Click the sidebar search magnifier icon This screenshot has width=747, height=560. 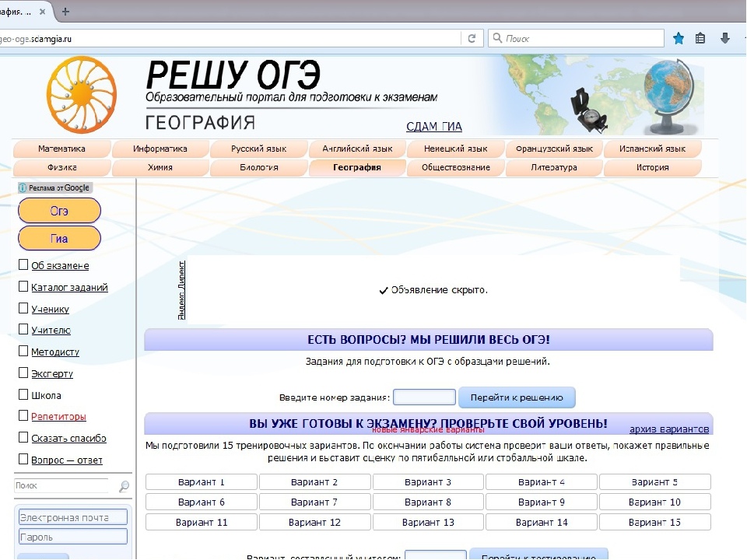pos(124,487)
